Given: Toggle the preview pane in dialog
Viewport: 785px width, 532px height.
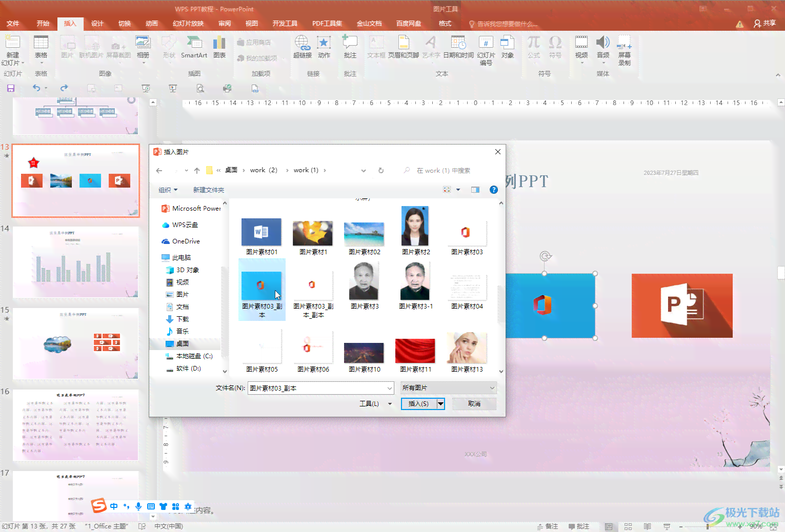Looking at the screenshot, I should pos(475,190).
